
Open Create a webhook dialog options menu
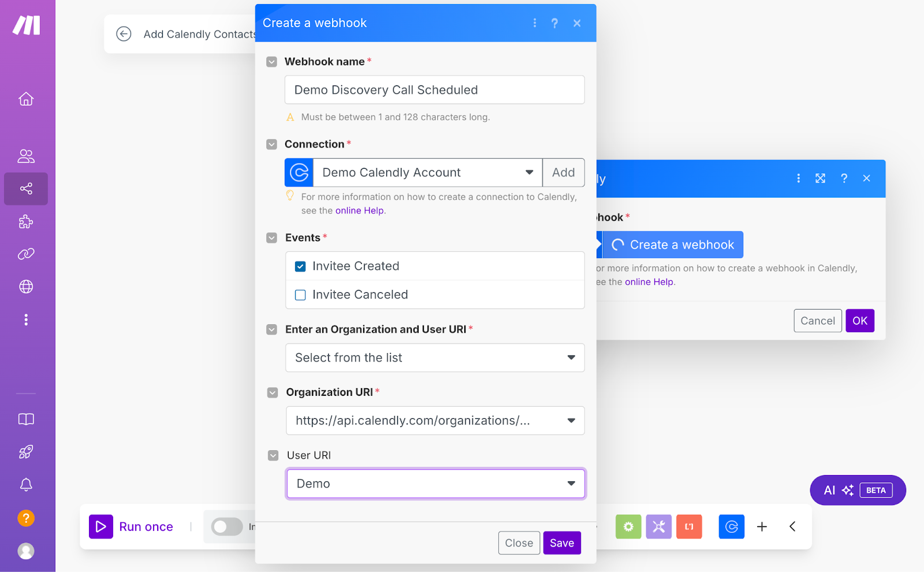tap(535, 23)
